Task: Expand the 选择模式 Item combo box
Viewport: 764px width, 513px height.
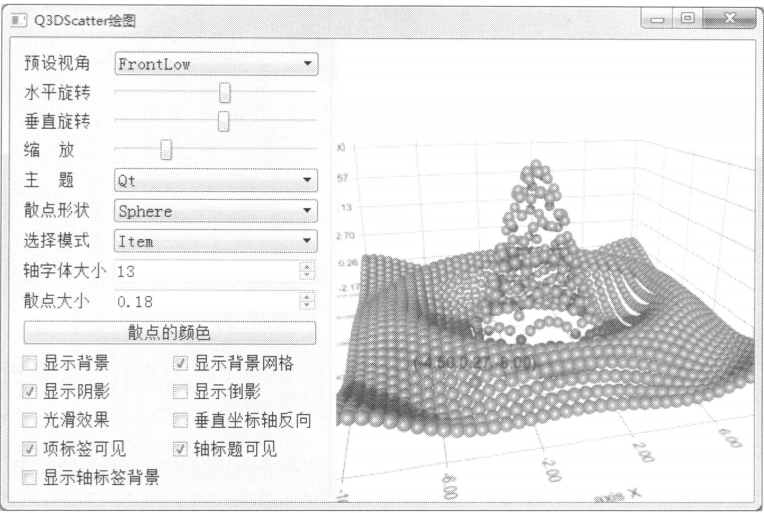Action: (x=215, y=241)
